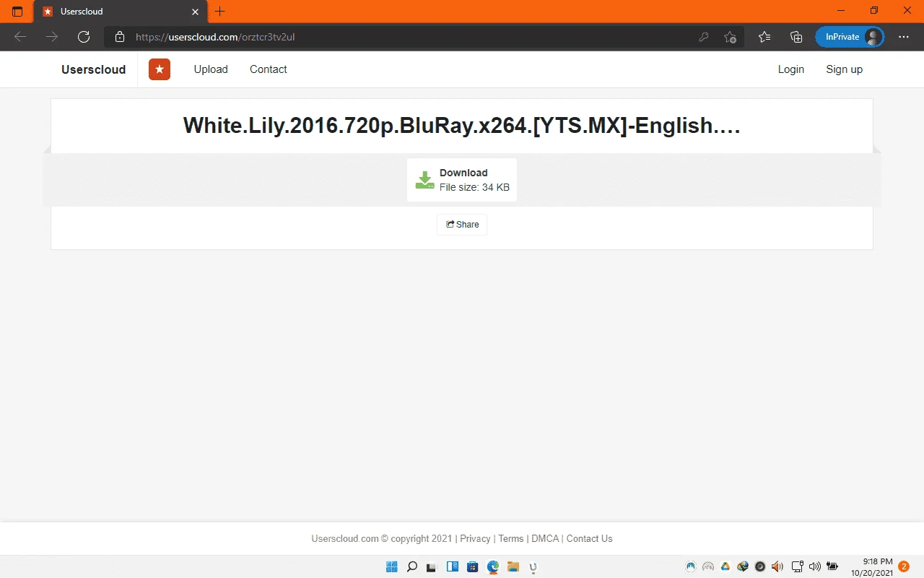Click the orange star Userscloud logo
Image resolution: width=924 pixels, height=578 pixels.
pyautogui.click(x=160, y=69)
